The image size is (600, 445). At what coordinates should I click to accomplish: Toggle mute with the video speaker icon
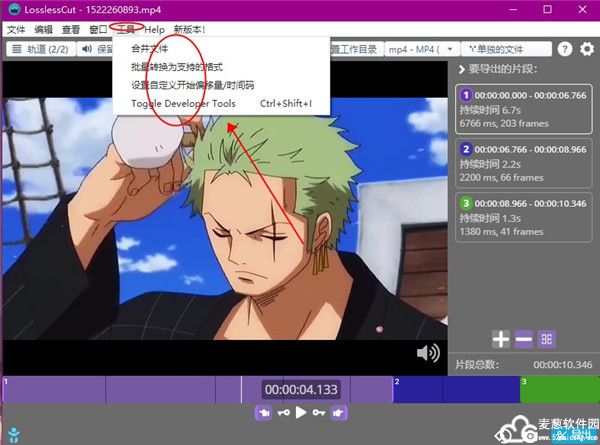(x=428, y=353)
